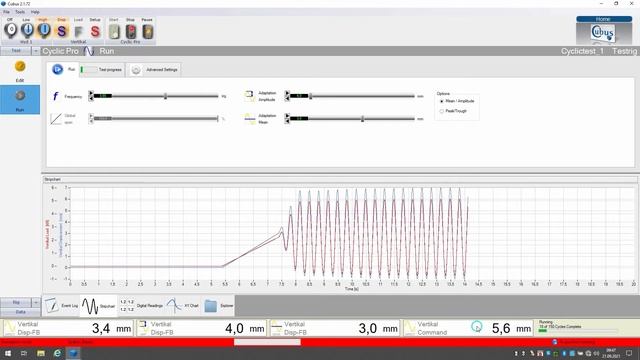
Task: Click the Adaptation Amplitude value field
Action: click(299, 96)
